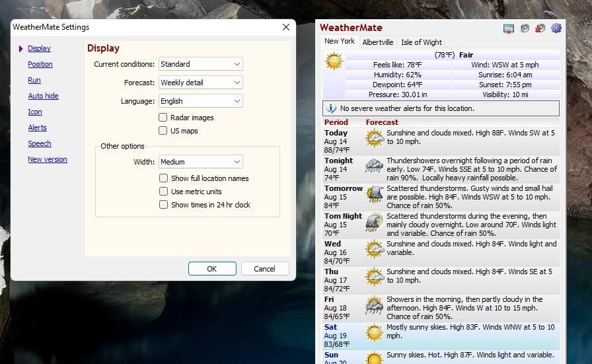Click 'Sunrise: 6:04 am' text
This screenshot has width=592, height=364.
click(x=505, y=75)
